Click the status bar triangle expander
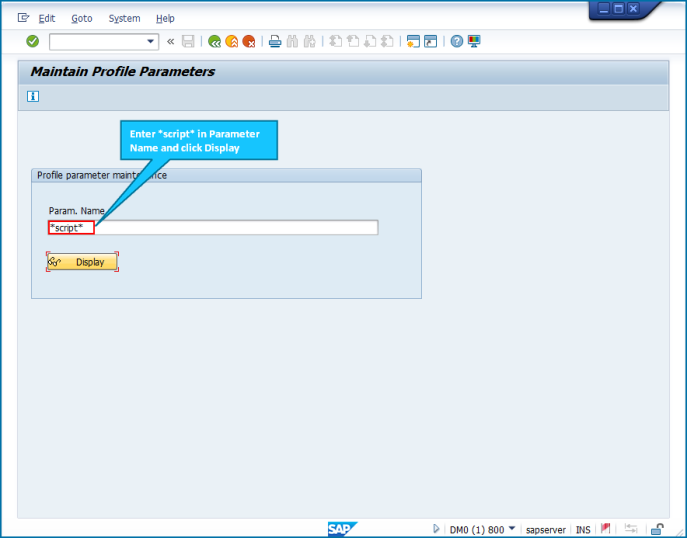The height and width of the screenshot is (538, 687). point(436,529)
